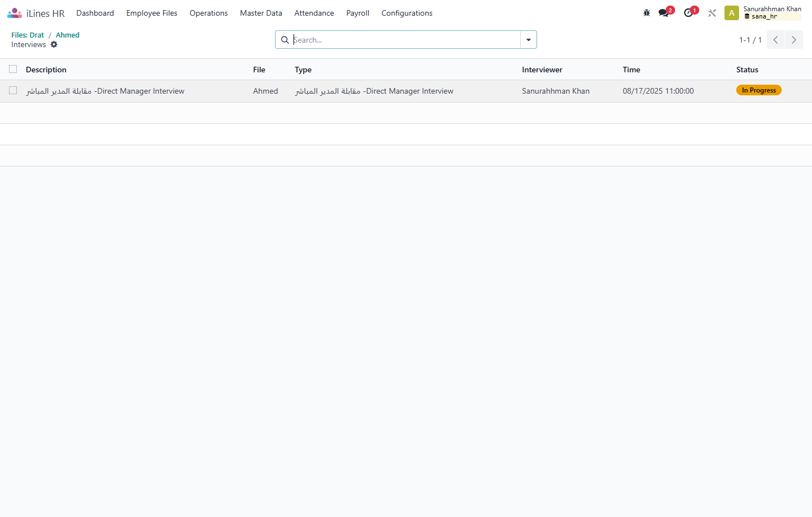812x517 pixels.
Task: Follow the Ahmed breadcrumb link
Action: pos(67,35)
